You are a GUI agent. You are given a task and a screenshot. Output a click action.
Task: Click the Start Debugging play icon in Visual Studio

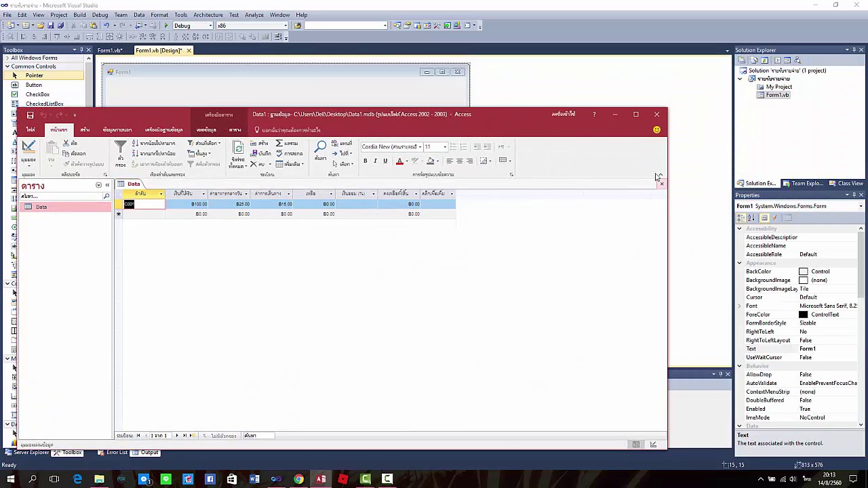click(x=166, y=26)
